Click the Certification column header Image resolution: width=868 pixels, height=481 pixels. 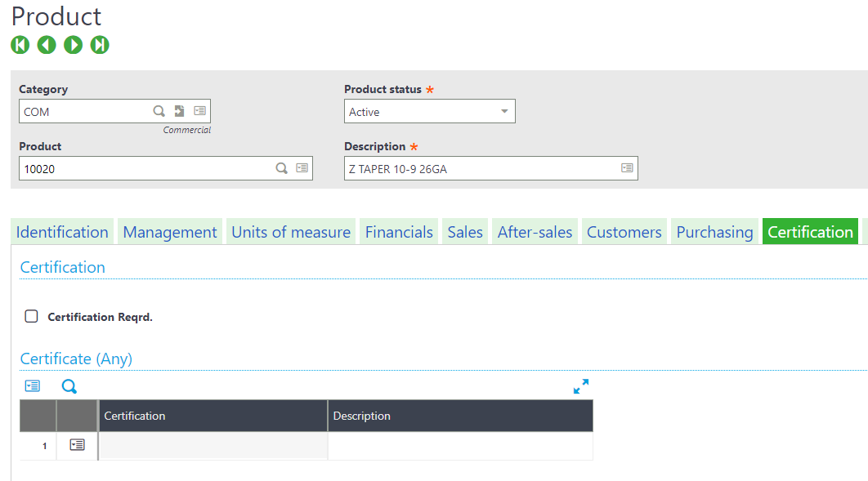click(213, 416)
